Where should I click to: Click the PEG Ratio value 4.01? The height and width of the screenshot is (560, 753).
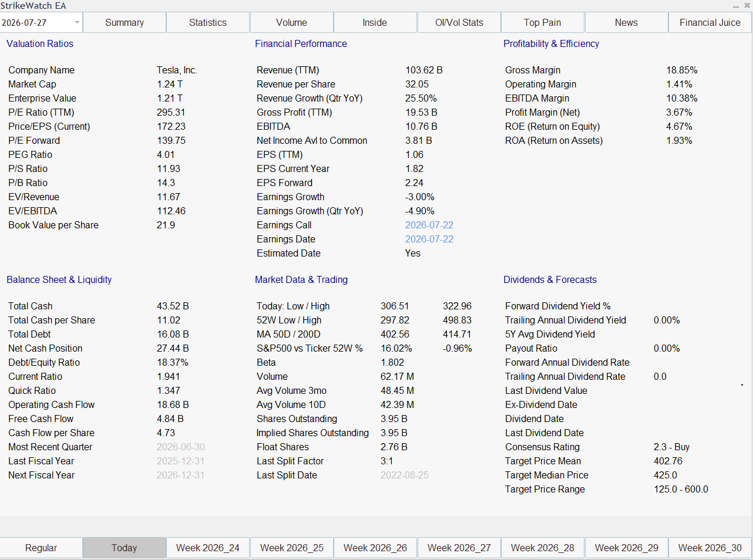[166, 155]
